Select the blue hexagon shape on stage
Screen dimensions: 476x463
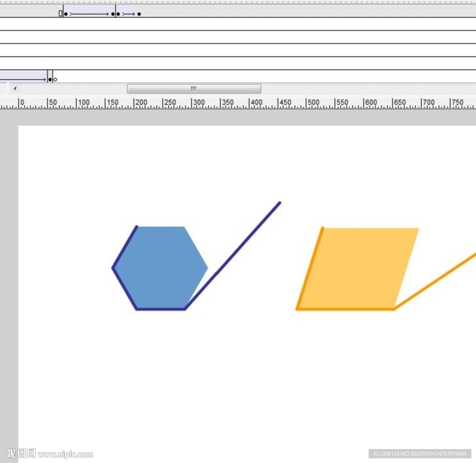[x=161, y=268]
